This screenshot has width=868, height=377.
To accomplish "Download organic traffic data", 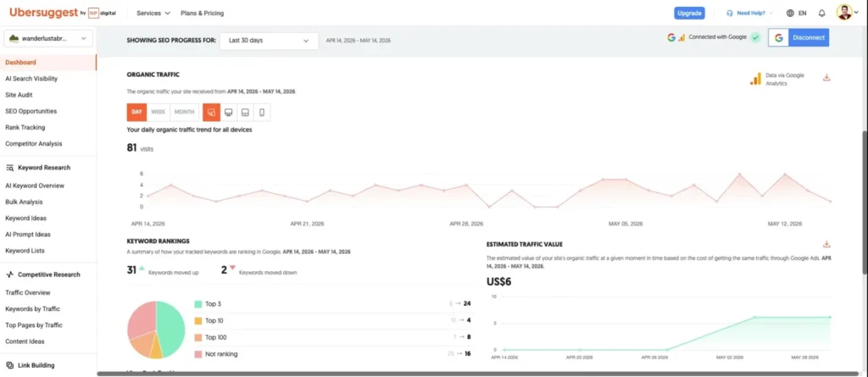I will click(826, 77).
